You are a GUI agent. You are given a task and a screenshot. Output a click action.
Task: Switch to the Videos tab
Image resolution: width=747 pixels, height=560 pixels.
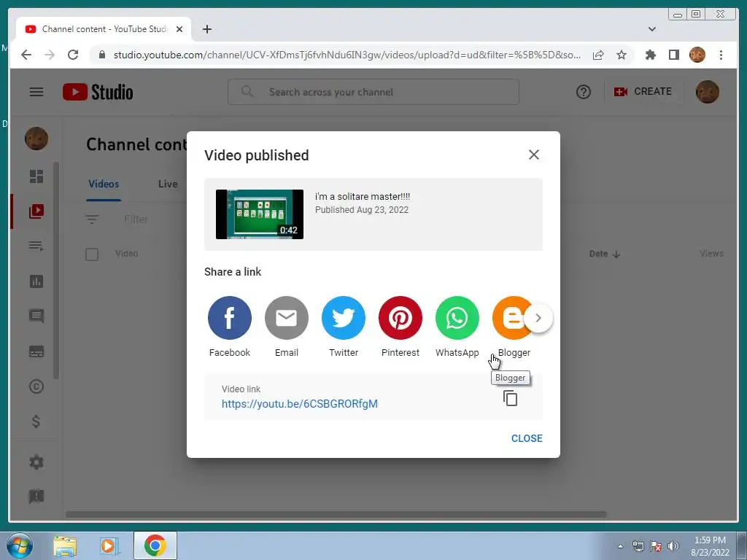click(x=104, y=184)
